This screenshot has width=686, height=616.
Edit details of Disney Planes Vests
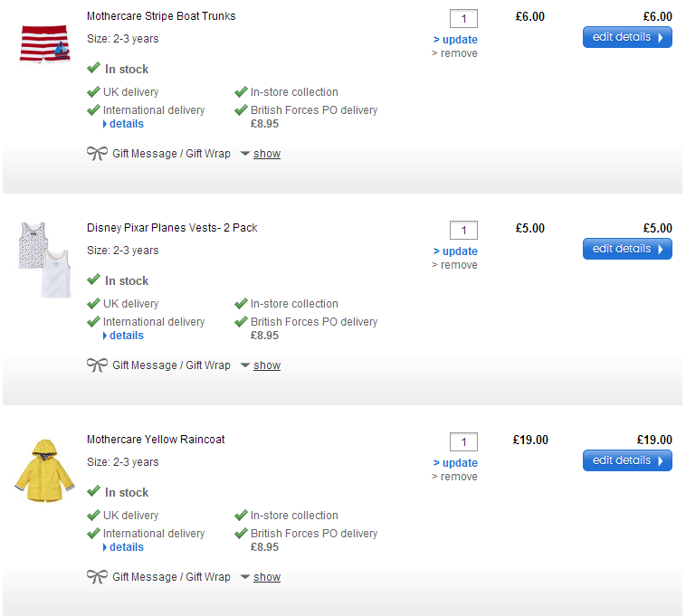[627, 250]
